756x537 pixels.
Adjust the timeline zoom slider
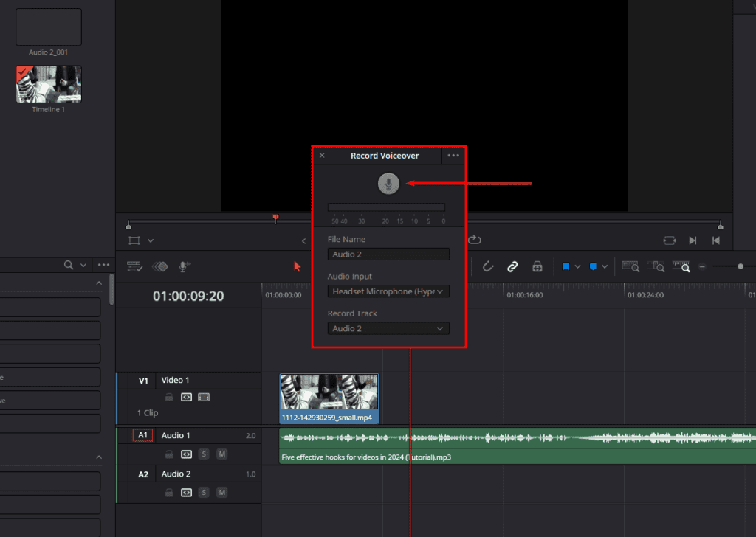tap(740, 266)
